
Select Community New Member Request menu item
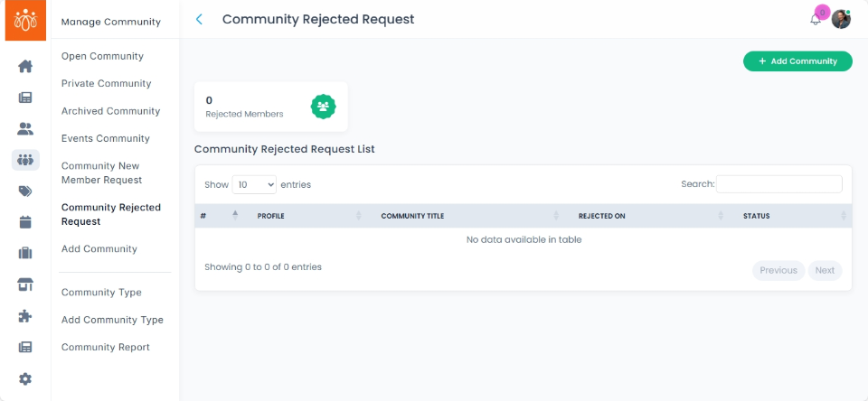[101, 173]
